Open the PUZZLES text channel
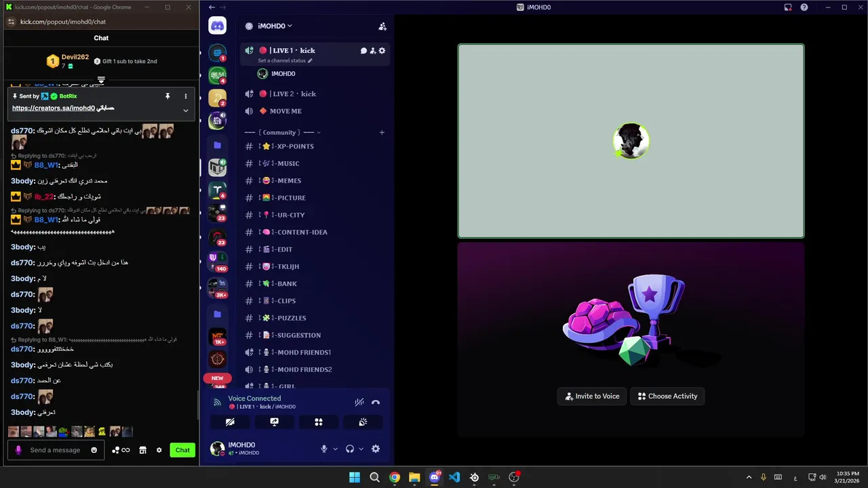868x488 pixels. point(315,318)
